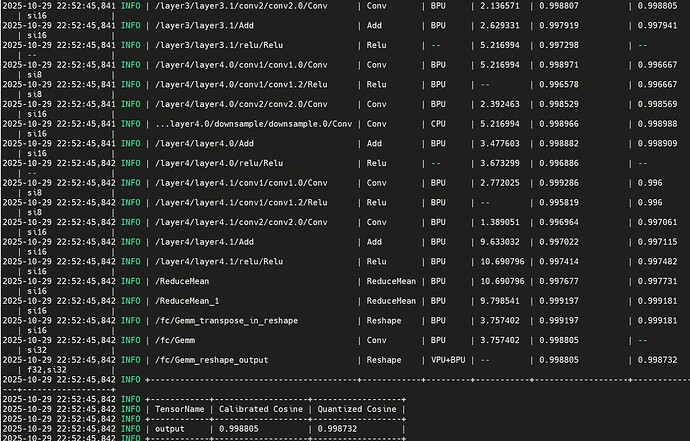The height and width of the screenshot is (441, 690).
Task: Select the threshold value 3.673299
Action: tap(500, 163)
